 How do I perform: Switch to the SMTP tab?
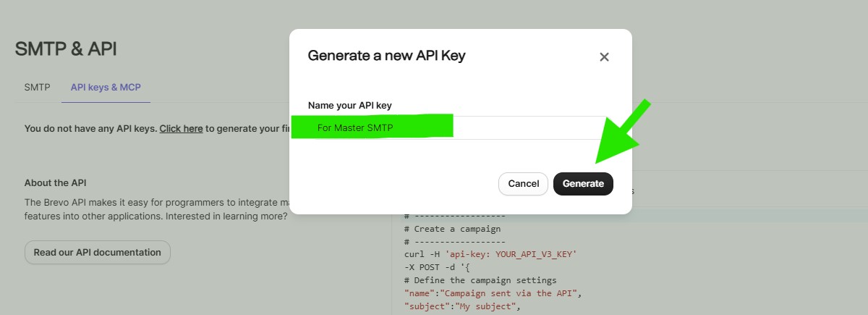(x=37, y=88)
